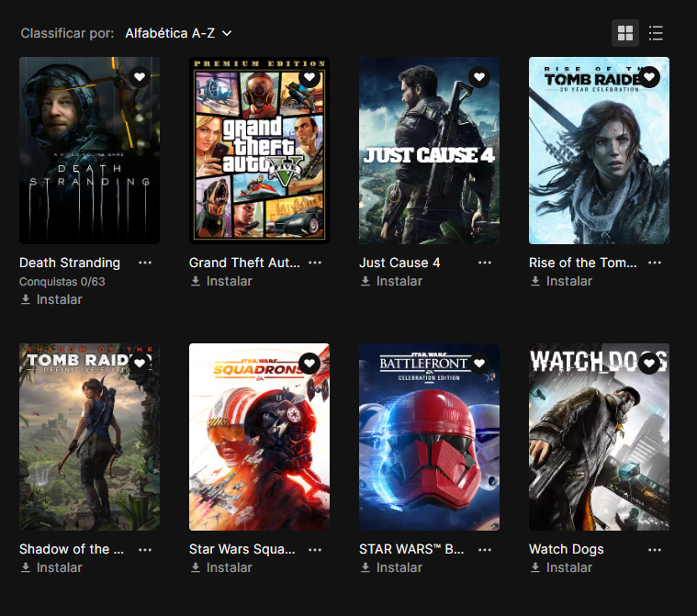Screen dimensions: 697x616
Task: Click Instalar under Rise of the Tomb Raider
Action: [561, 281]
